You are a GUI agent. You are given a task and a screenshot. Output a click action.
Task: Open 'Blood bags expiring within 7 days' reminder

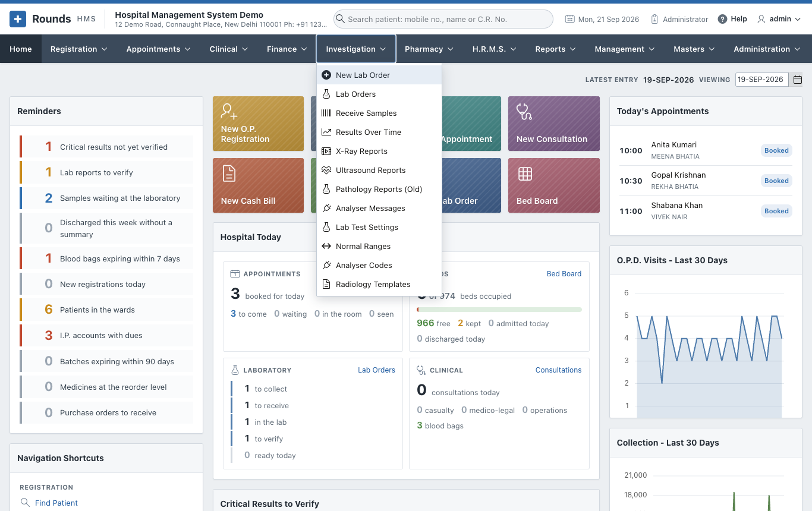(106, 258)
